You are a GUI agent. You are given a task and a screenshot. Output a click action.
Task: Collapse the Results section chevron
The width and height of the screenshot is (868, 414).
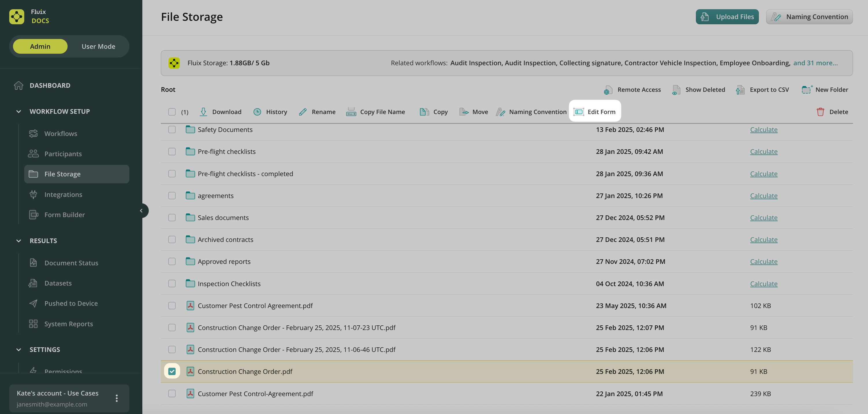click(19, 241)
